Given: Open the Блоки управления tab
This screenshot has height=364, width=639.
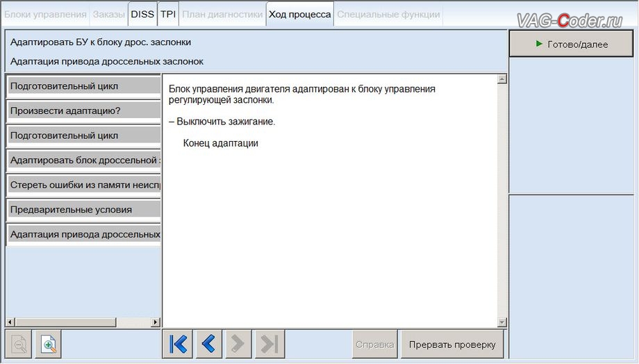Looking at the screenshot, I should (45, 15).
